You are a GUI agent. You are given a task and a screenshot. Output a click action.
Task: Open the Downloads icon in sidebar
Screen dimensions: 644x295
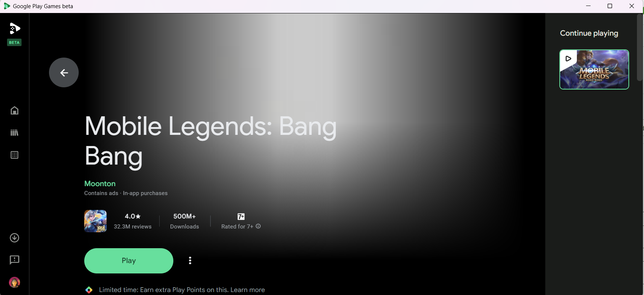[x=14, y=238]
